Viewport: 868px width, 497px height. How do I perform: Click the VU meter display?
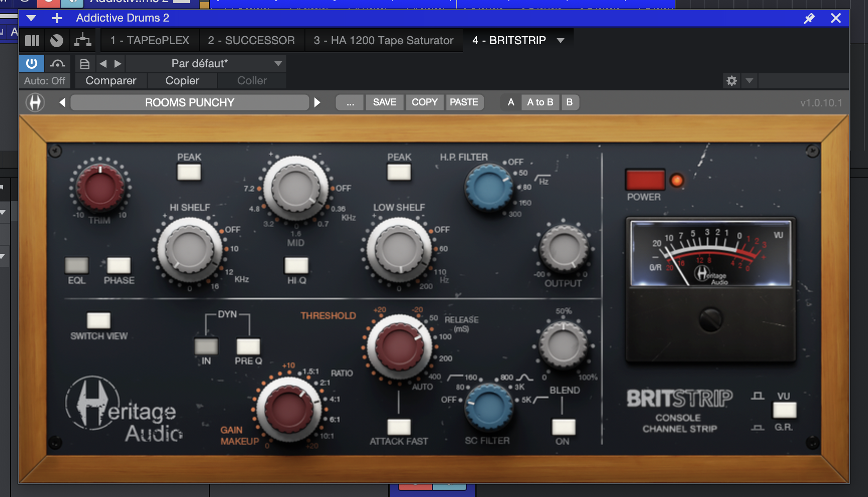pyautogui.click(x=710, y=254)
